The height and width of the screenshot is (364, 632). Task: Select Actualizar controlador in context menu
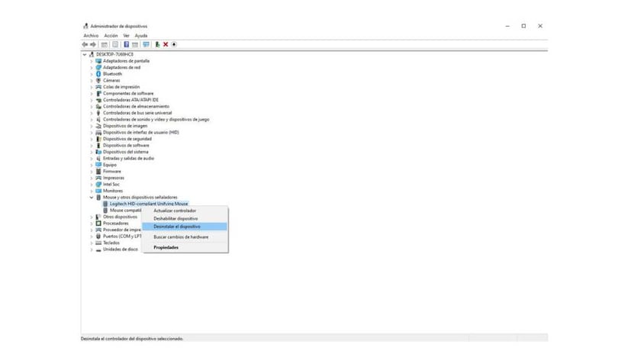point(175,211)
